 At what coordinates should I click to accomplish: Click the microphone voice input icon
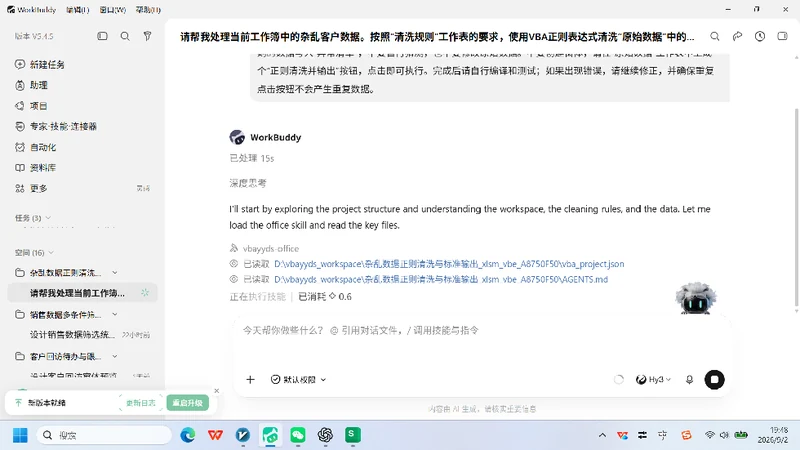click(689, 380)
